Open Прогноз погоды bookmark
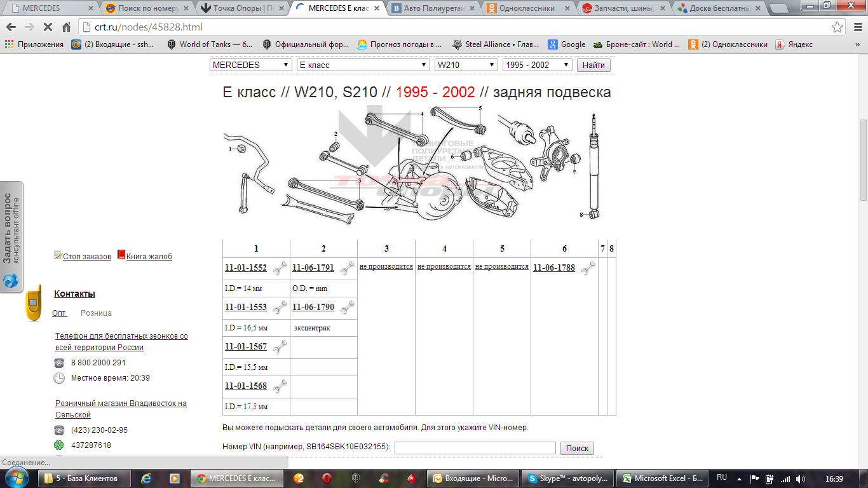 tap(399, 44)
